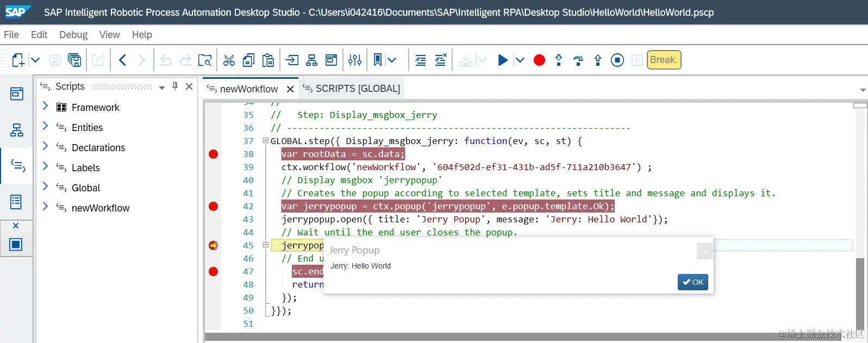Image resolution: width=868 pixels, height=343 pixels.
Task: Open the Edit menu
Action: (x=39, y=35)
